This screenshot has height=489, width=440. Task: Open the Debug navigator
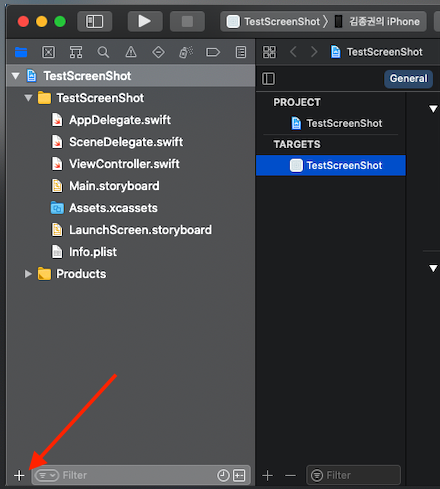[186, 52]
